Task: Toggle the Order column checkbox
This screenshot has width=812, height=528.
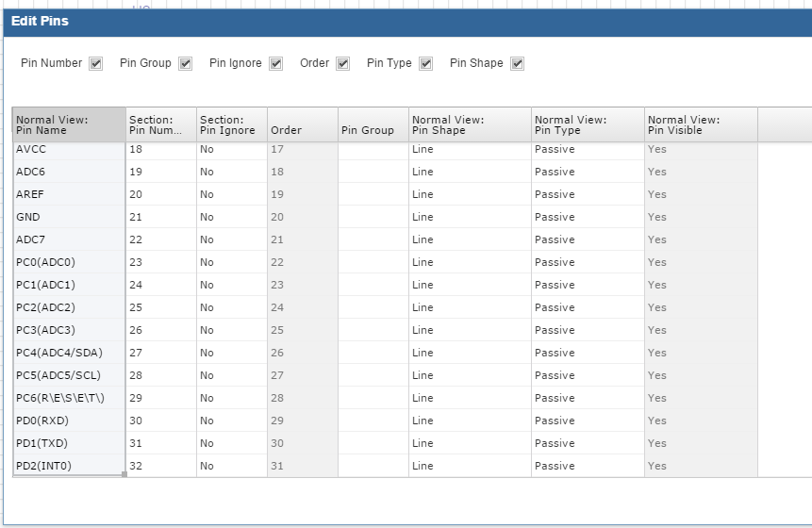Action: pos(343,64)
